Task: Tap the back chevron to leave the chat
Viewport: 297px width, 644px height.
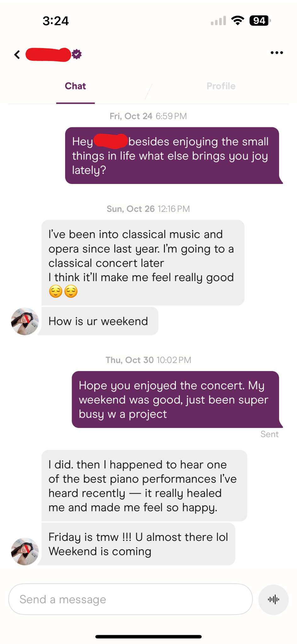Action: [17, 54]
